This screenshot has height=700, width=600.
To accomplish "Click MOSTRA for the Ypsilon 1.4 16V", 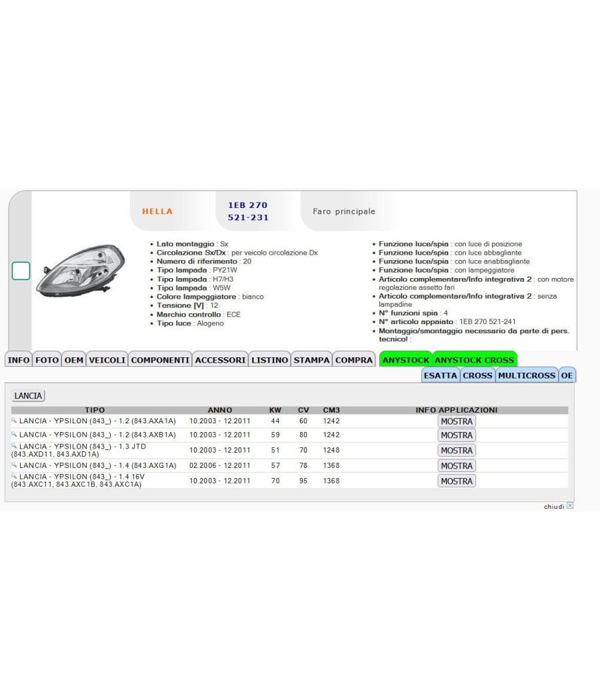I will pos(457,481).
